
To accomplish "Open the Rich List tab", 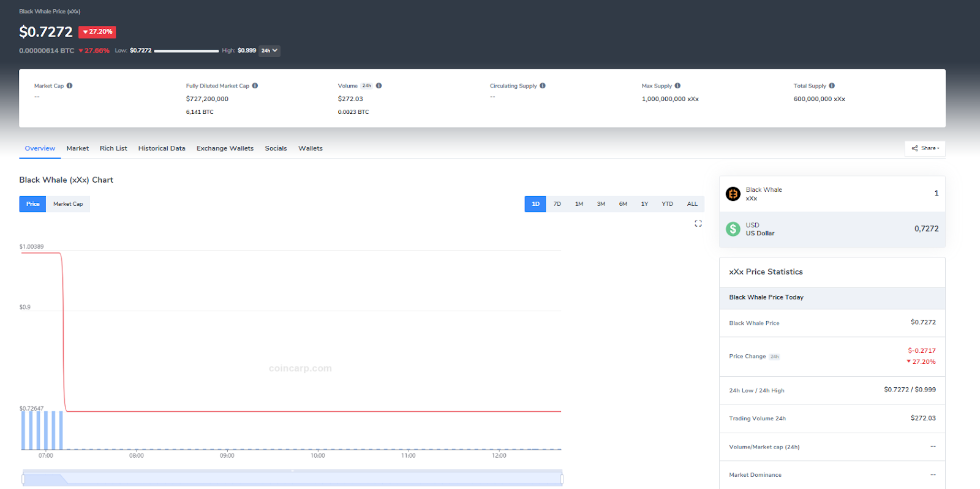I will point(113,148).
